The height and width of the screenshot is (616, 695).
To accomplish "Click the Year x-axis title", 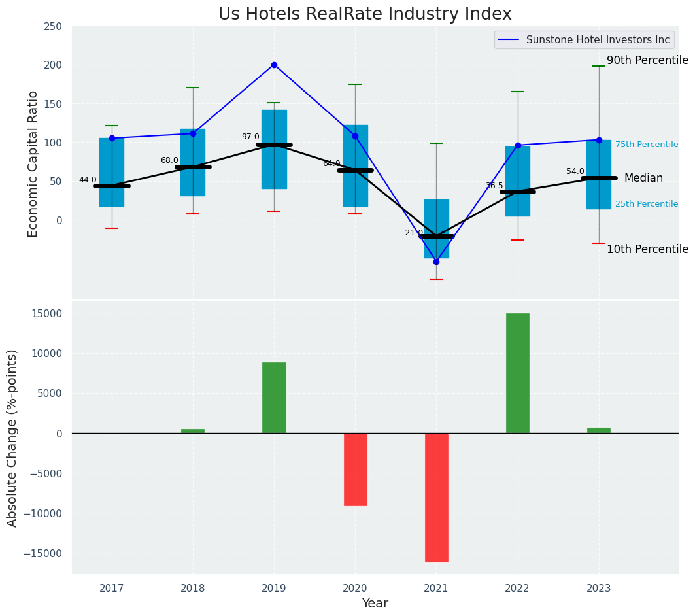I will coord(375,604).
